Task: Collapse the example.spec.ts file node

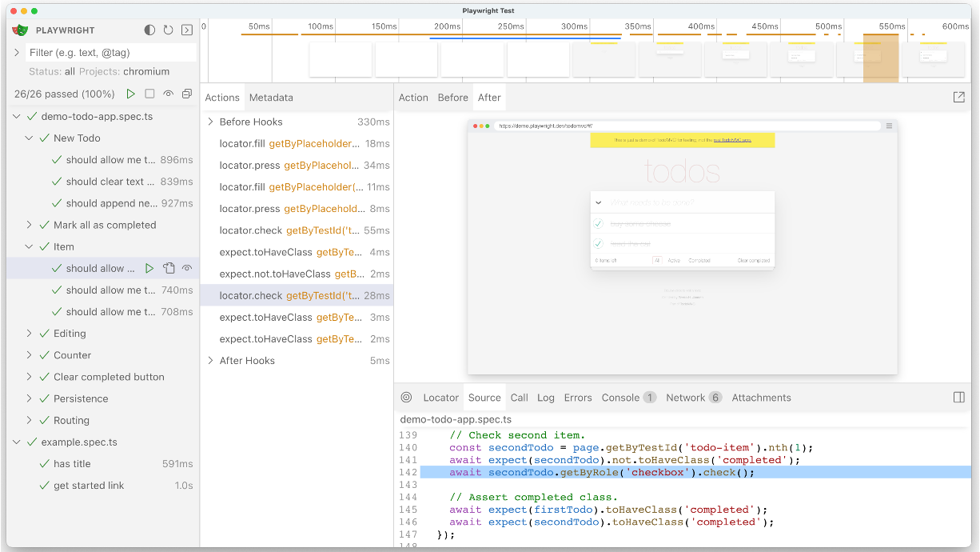Action: pos(18,442)
